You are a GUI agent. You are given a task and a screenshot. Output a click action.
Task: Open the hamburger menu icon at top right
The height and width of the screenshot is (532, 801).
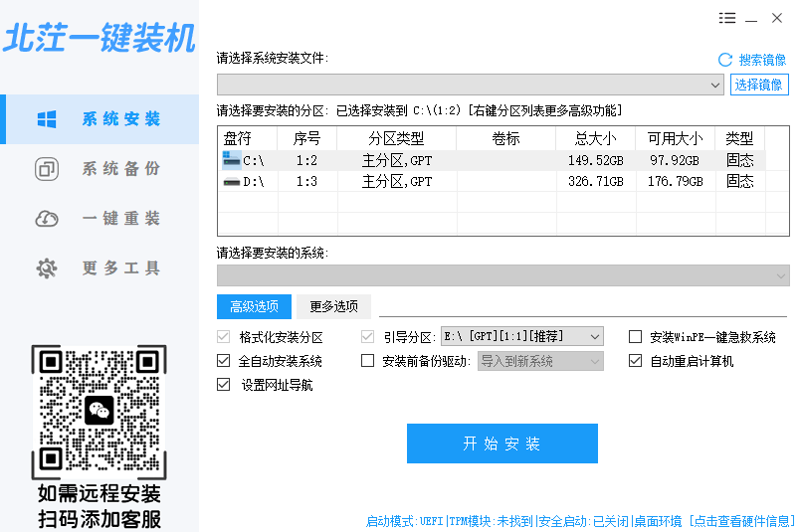tap(727, 18)
